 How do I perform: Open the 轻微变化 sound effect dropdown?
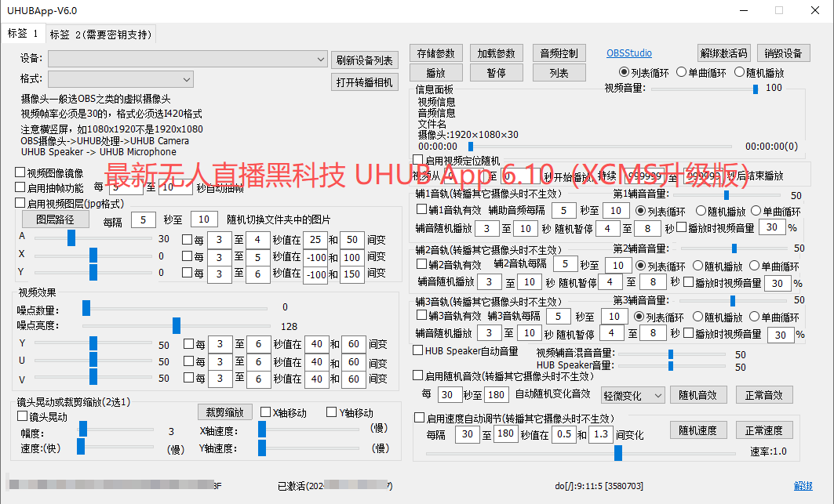[633, 396]
